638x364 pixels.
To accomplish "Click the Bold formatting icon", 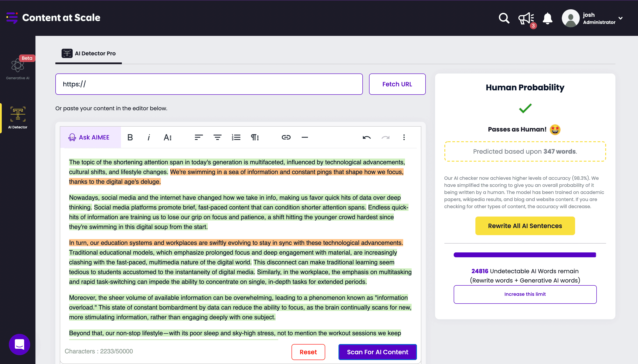I will pos(130,137).
